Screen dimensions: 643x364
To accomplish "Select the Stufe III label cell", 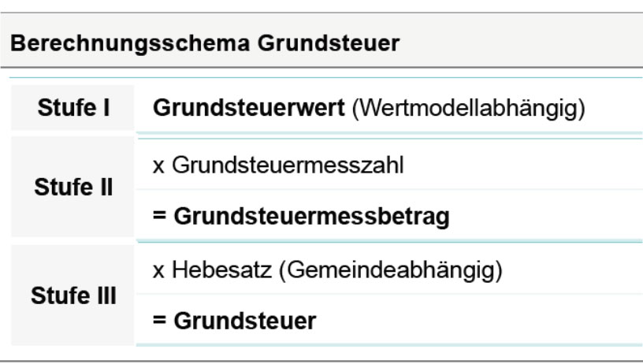I will (72, 295).
